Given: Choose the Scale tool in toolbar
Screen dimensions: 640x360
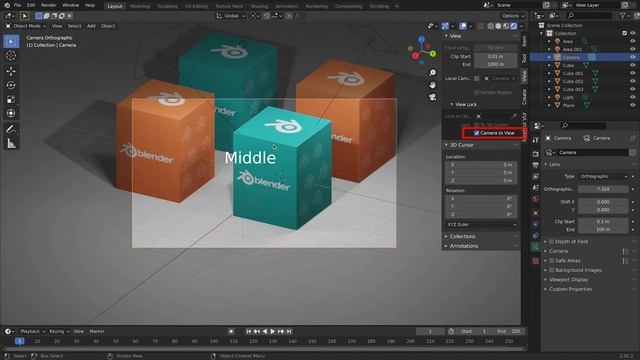Looking at the screenshot, I should click(x=11, y=100).
